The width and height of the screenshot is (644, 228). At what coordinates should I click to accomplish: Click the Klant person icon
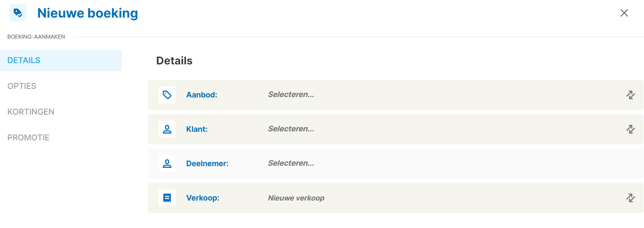(x=167, y=129)
